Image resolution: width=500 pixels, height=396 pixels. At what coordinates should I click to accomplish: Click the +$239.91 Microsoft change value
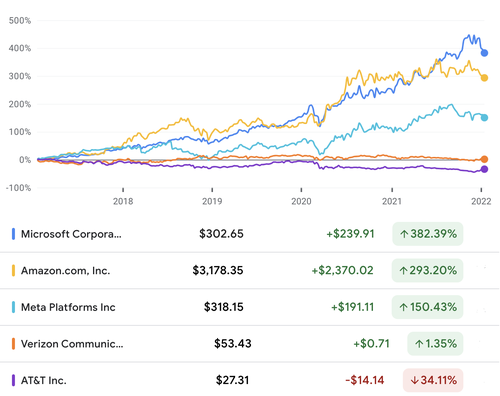click(350, 234)
